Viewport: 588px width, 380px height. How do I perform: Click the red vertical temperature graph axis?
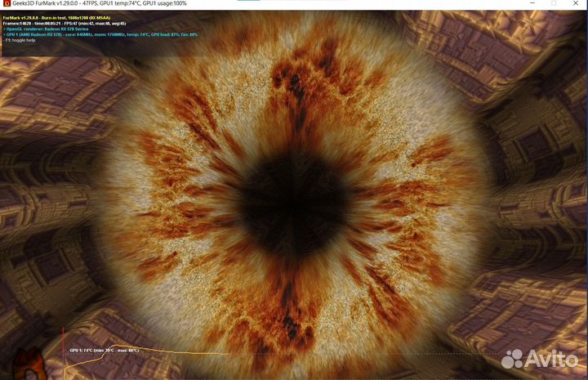click(65, 353)
